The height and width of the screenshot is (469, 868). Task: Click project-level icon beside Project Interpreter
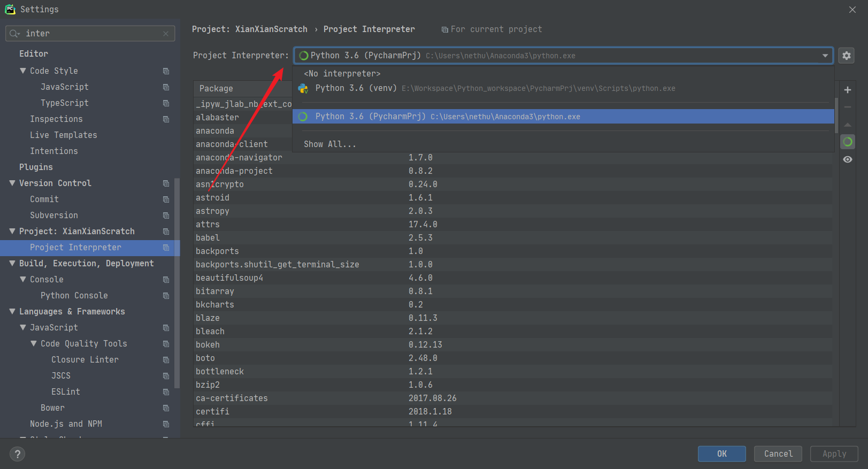[x=166, y=248]
